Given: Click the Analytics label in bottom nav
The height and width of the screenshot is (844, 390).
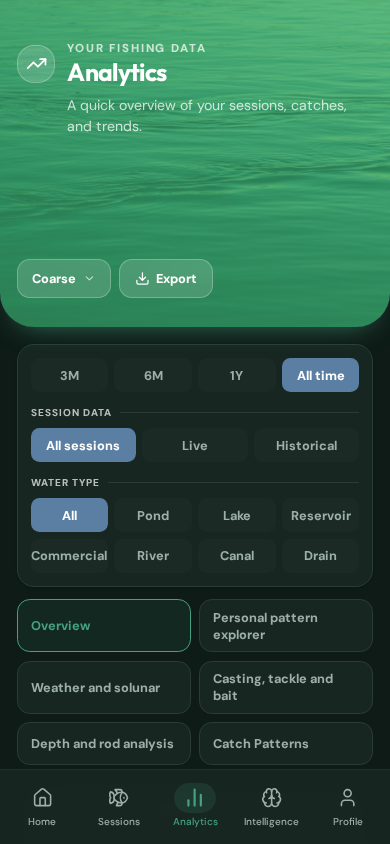Looking at the screenshot, I should 195,821.
